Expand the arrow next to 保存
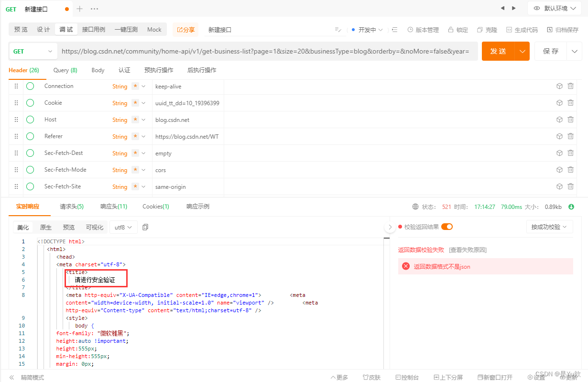The image size is (588, 382). pyautogui.click(x=574, y=51)
